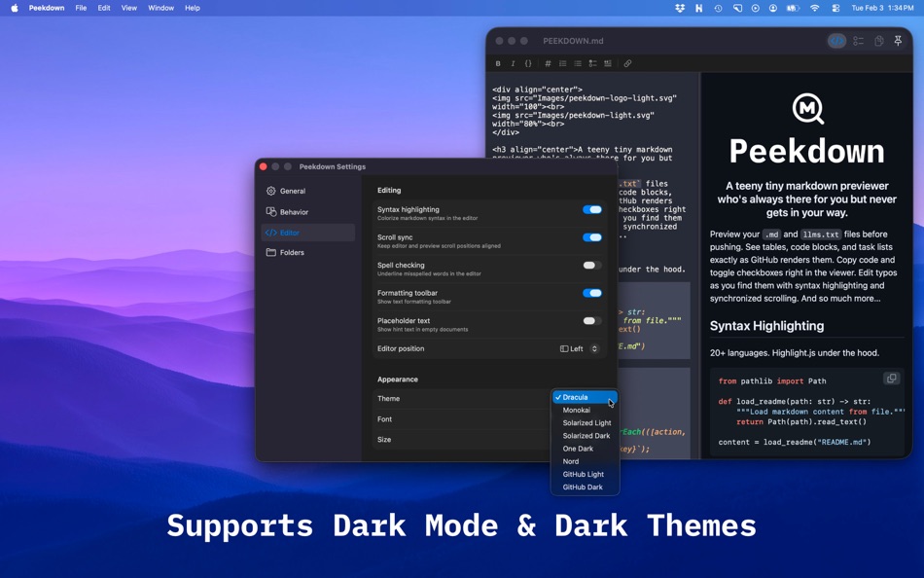Open the Window menu

pos(160,8)
